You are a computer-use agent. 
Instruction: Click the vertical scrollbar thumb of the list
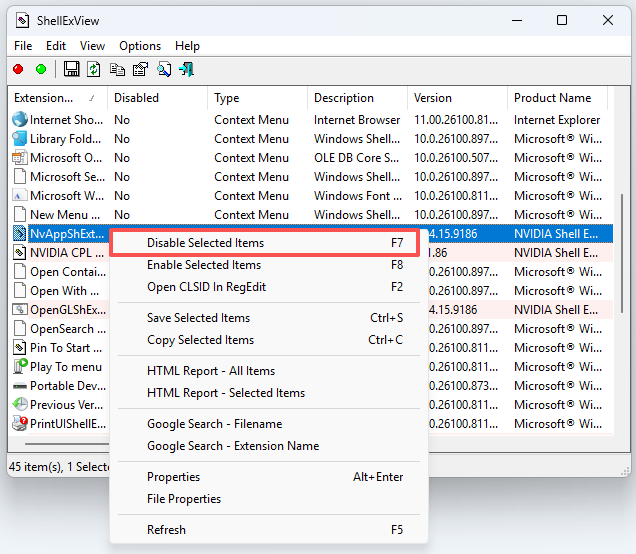point(622,253)
